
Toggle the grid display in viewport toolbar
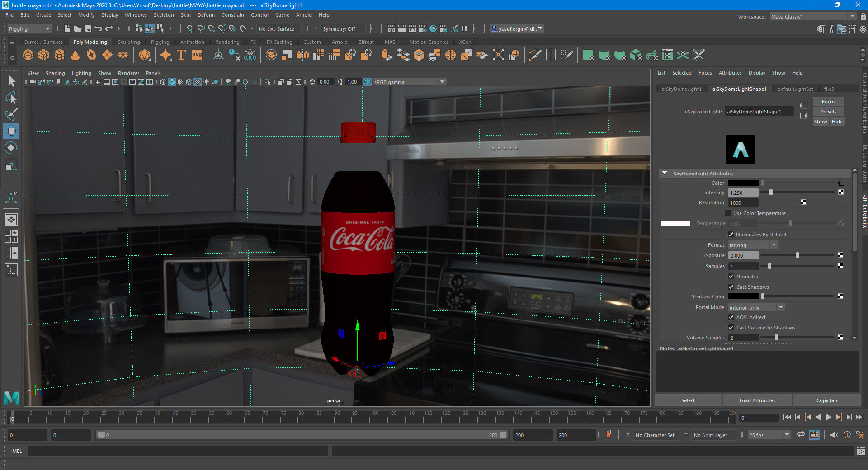98,82
